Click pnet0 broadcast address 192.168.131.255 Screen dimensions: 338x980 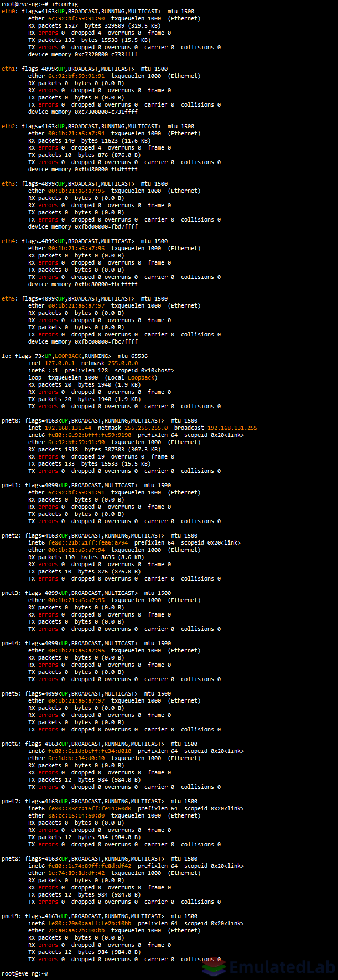(x=232, y=428)
